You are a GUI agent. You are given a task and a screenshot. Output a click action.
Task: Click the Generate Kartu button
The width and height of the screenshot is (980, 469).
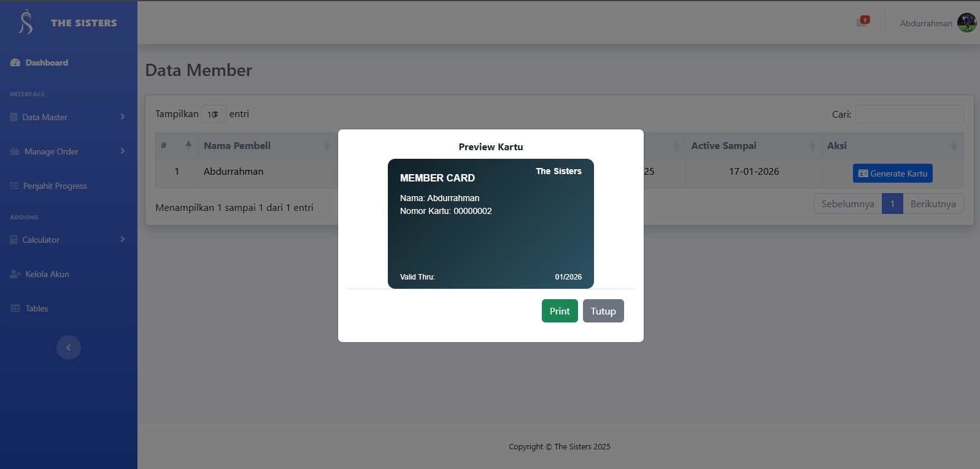[x=892, y=173]
